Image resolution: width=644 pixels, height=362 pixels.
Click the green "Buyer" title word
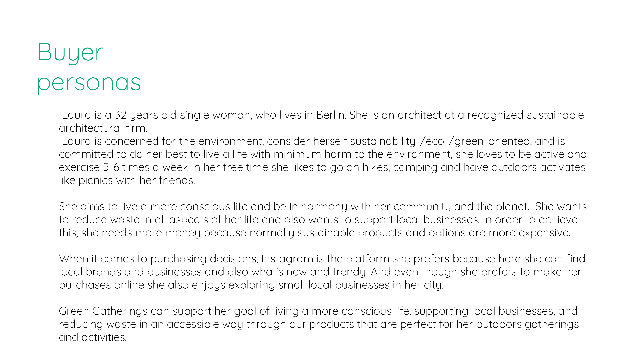pyautogui.click(x=70, y=53)
